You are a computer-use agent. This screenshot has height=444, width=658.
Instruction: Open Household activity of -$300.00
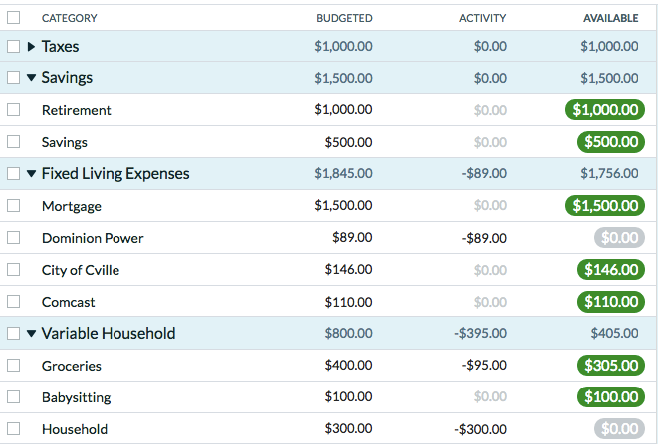click(480, 430)
